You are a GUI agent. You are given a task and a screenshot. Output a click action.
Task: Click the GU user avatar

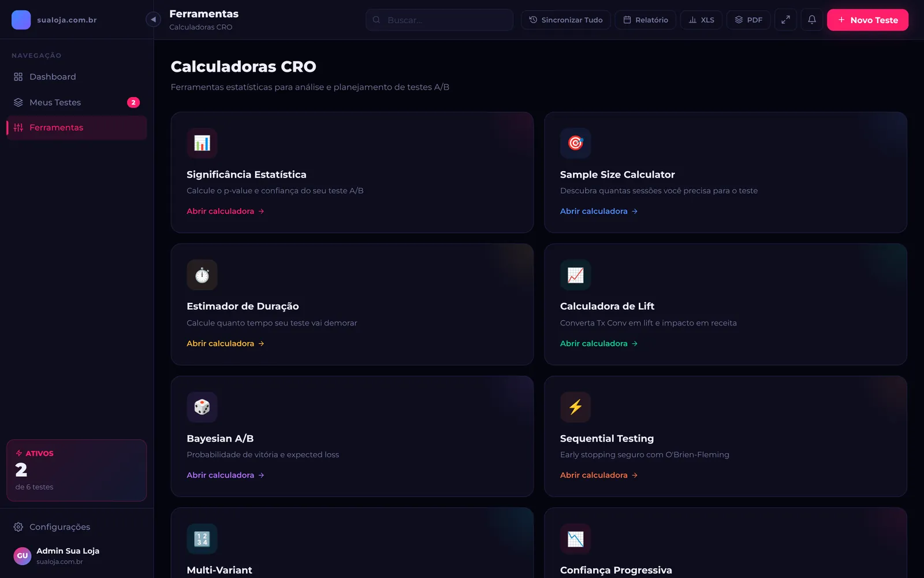coord(22,555)
